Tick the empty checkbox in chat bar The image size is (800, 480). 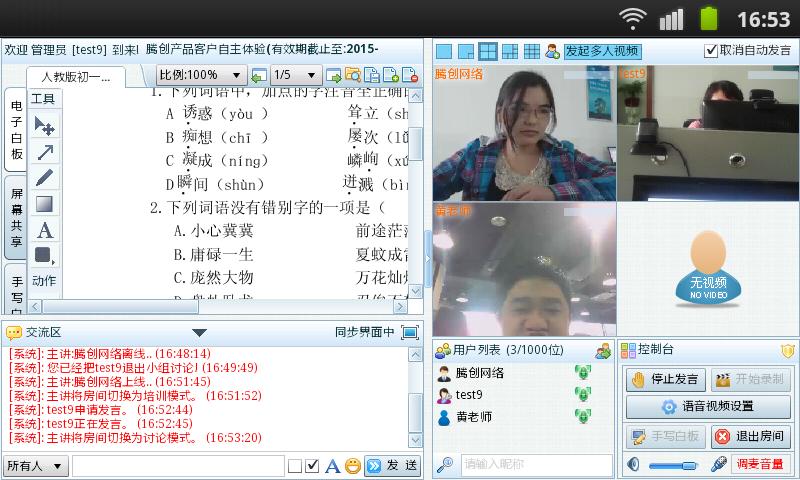tap(295, 466)
